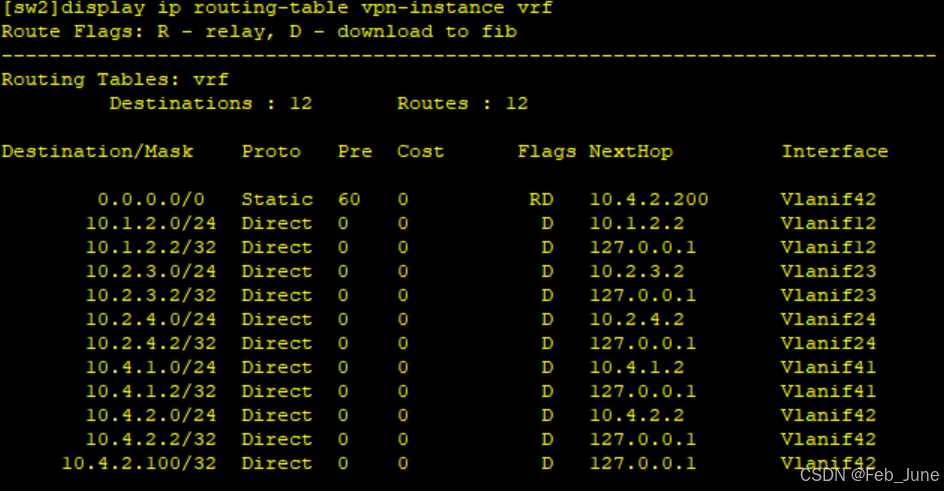Click destination 0.0.0.0/0
944x491 pixels.
(151, 199)
